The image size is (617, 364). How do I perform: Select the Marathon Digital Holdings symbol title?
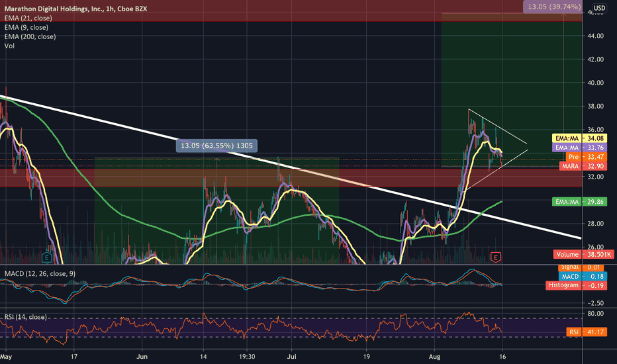coord(75,9)
